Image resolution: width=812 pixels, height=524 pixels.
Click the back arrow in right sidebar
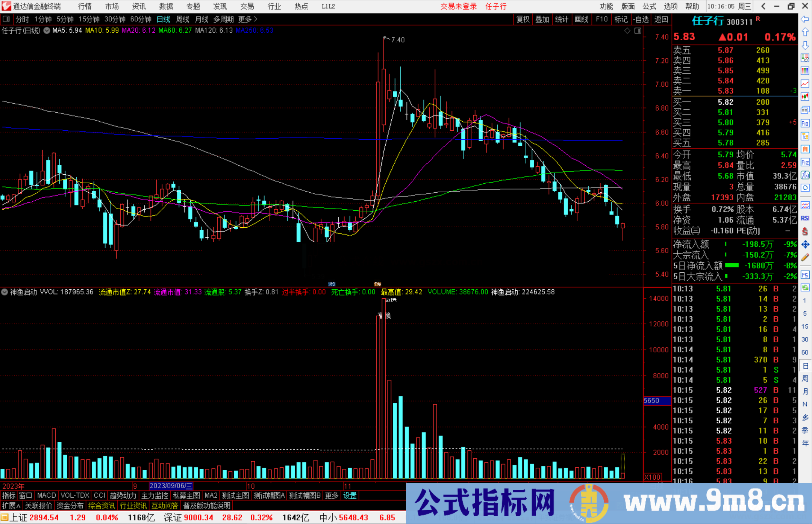click(805, 19)
